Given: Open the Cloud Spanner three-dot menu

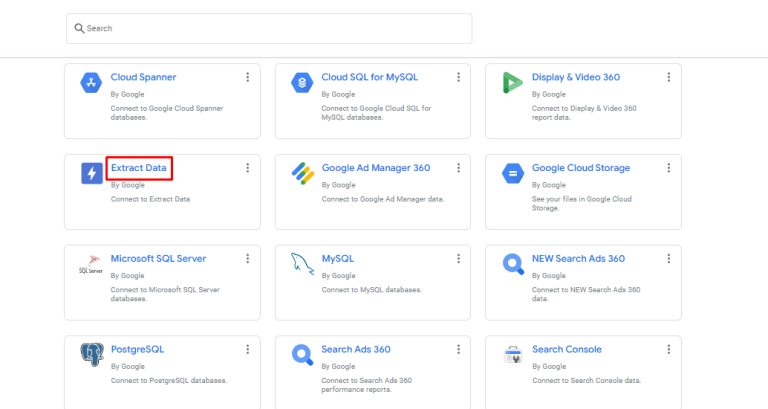Looking at the screenshot, I should click(x=247, y=77).
